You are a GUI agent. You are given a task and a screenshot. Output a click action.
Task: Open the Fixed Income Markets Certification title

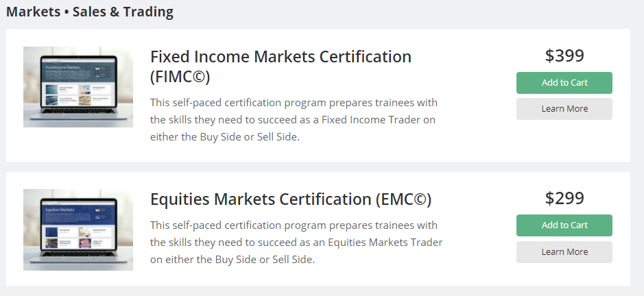pyautogui.click(x=281, y=56)
